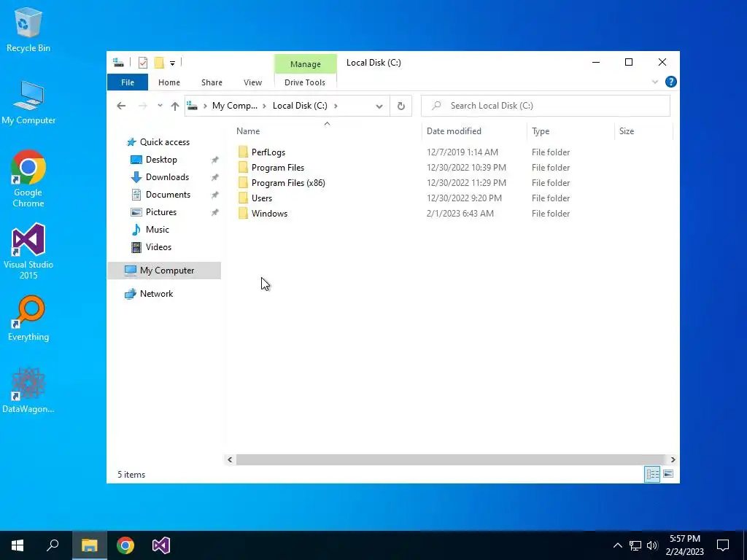Refresh the Local Disk (C:) folder view

click(401, 106)
